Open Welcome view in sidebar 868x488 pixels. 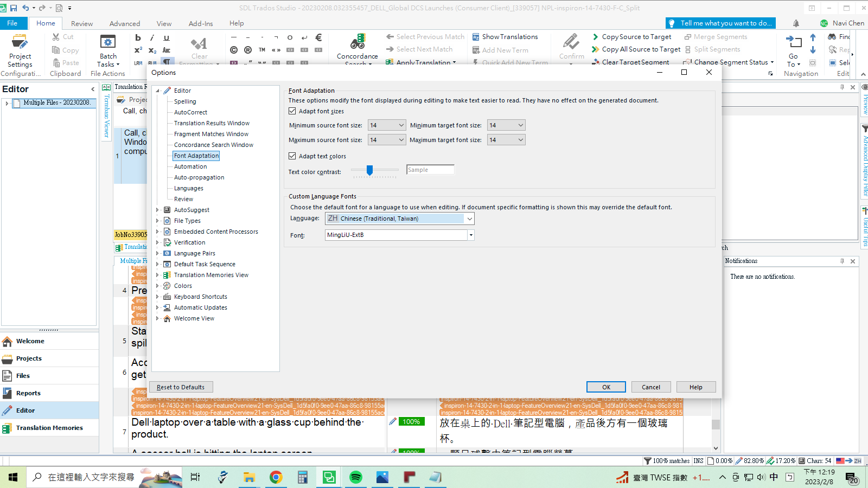pyautogui.click(x=49, y=341)
